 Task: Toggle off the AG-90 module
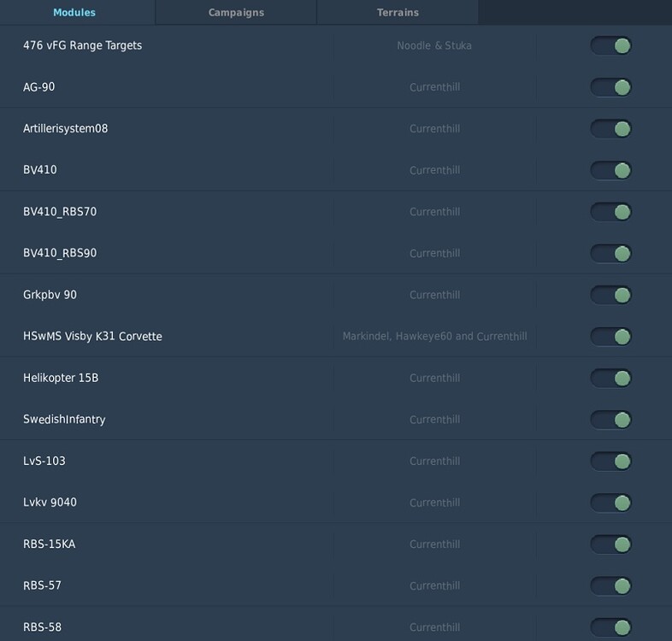point(610,87)
